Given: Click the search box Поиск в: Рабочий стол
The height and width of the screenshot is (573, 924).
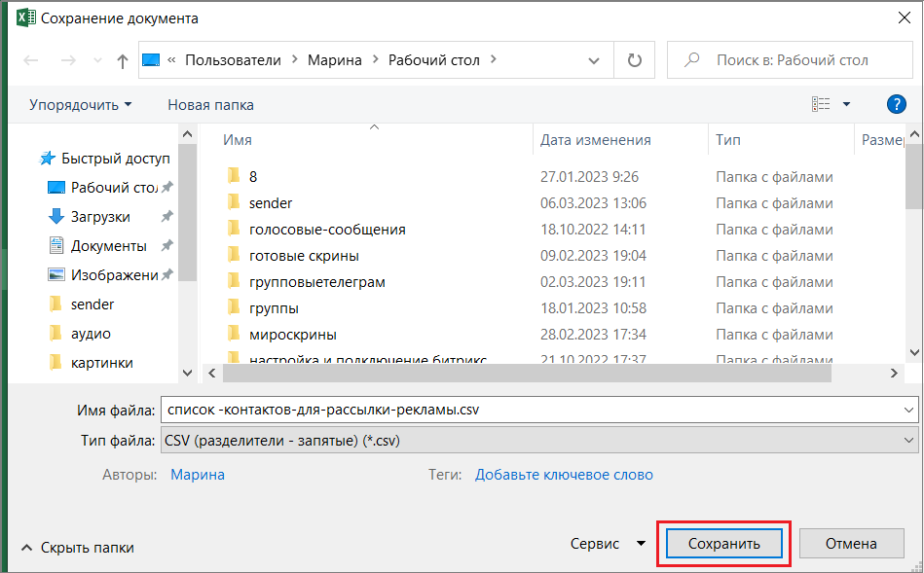Looking at the screenshot, I should [x=790, y=60].
